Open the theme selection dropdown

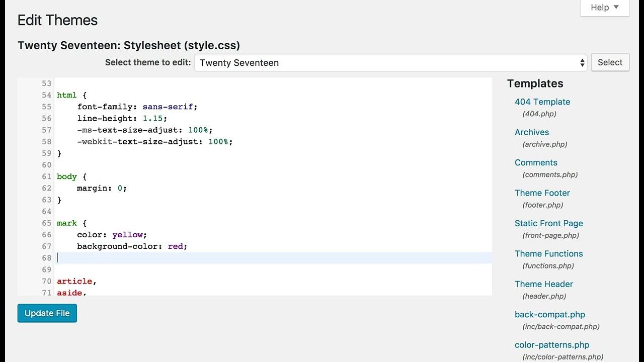[390, 63]
